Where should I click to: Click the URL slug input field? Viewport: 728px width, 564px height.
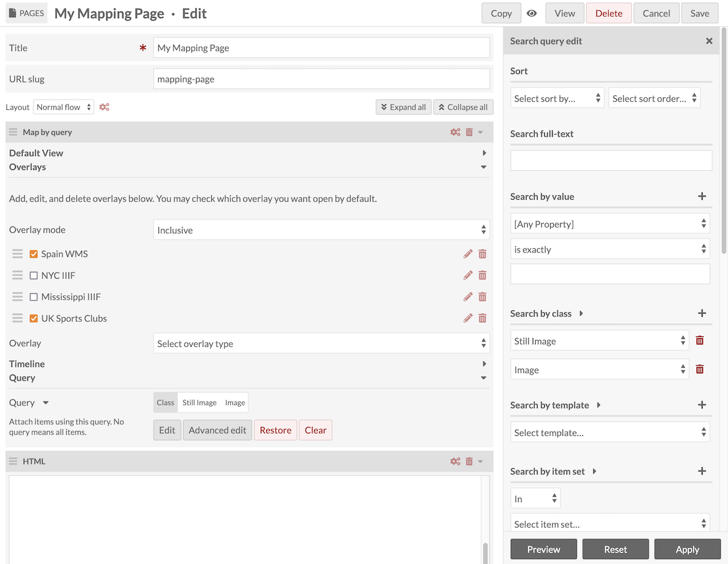322,78
